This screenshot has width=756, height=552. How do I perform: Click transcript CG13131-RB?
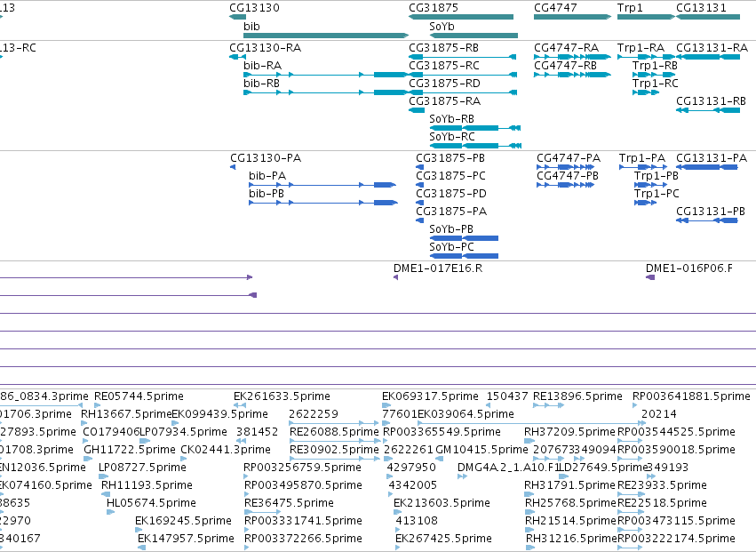[708, 110]
